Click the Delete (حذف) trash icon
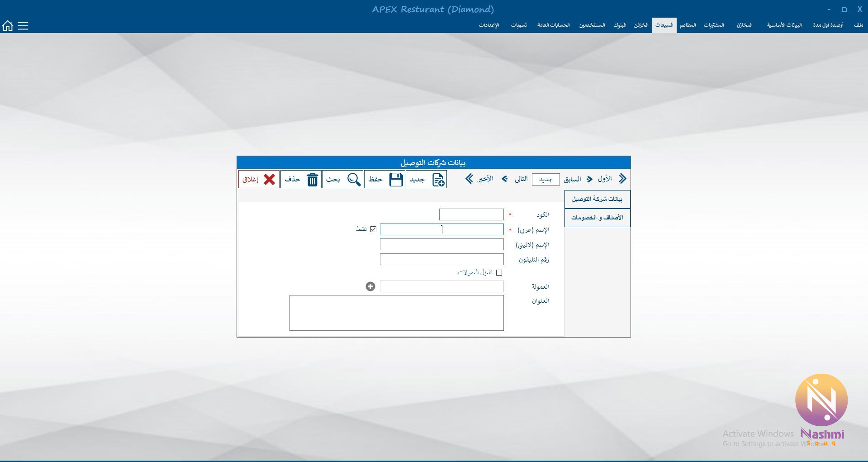868x462 pixels. (313, 180)
